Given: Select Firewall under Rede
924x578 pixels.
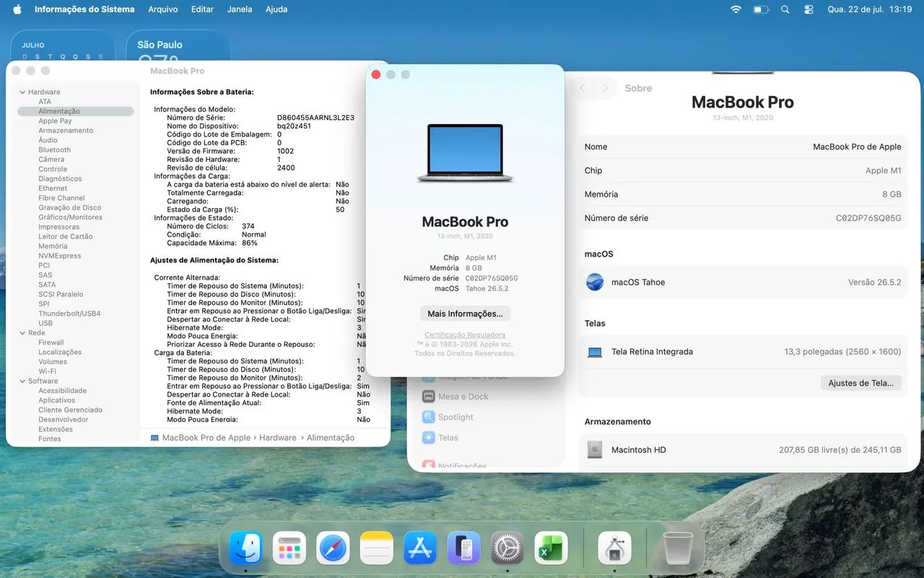Looking at the screenshot, I should (x=51, y=342).
